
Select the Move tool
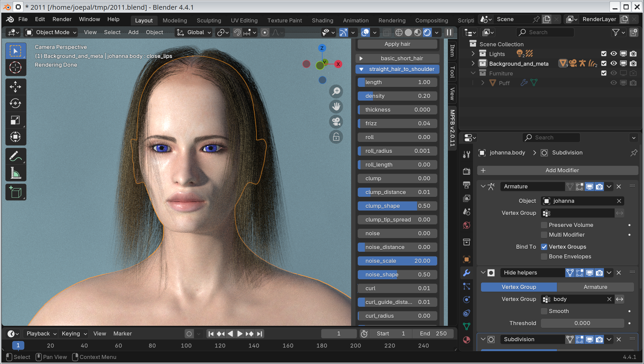[15, 87]
